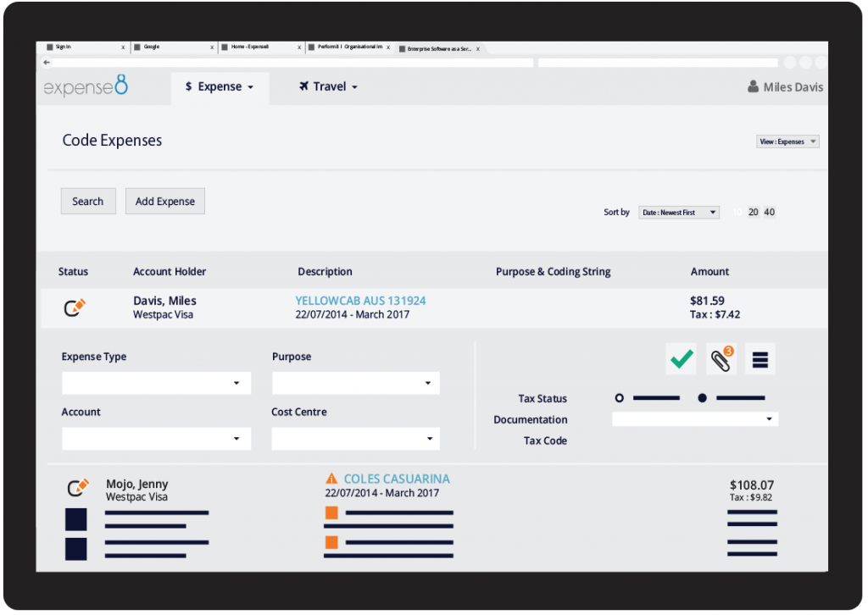The height and width of the screenshot is (615, 868).
Task: Open attachments via the paperclip icon showing 3
Action: click(x=720, y=358)
